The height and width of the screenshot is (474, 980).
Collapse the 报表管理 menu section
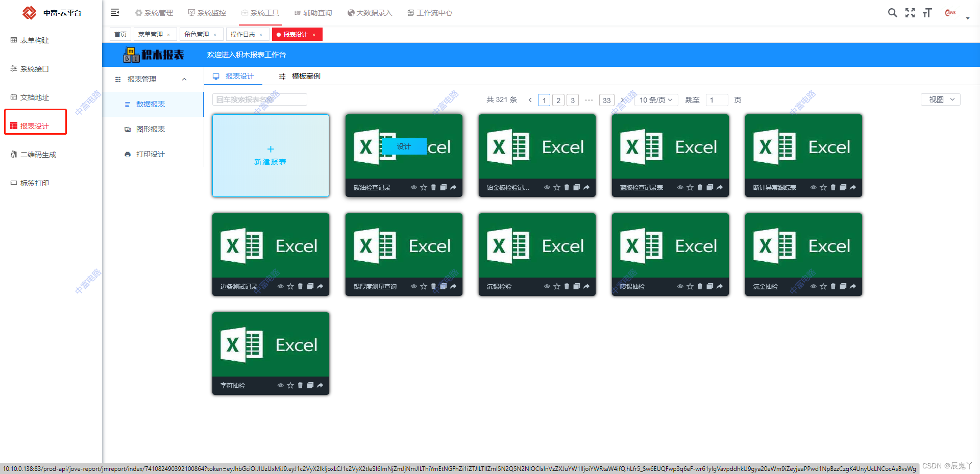coord(184,79)
